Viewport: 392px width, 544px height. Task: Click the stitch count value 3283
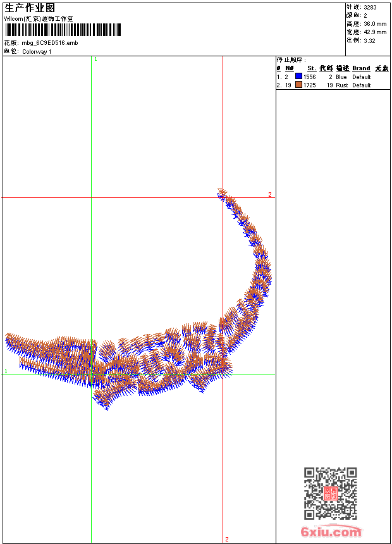coord(370,8)
